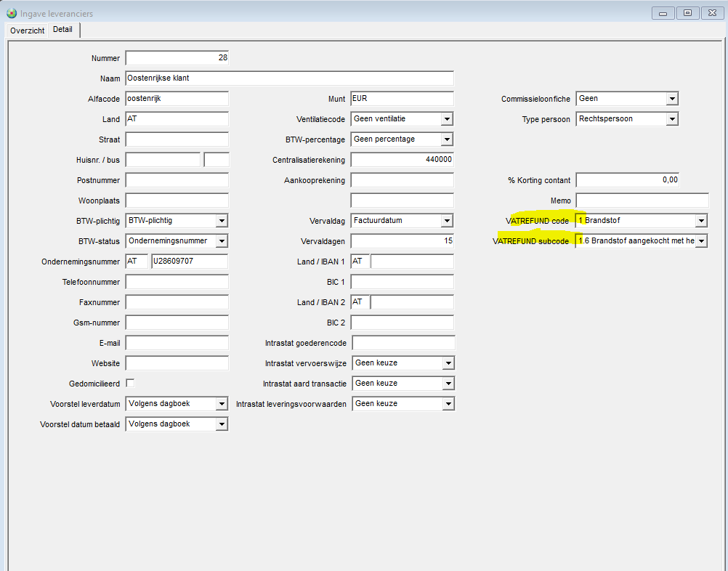Switch to the Overzicht tab
This screenshot has height=571, width=728.
coord(28,31)
